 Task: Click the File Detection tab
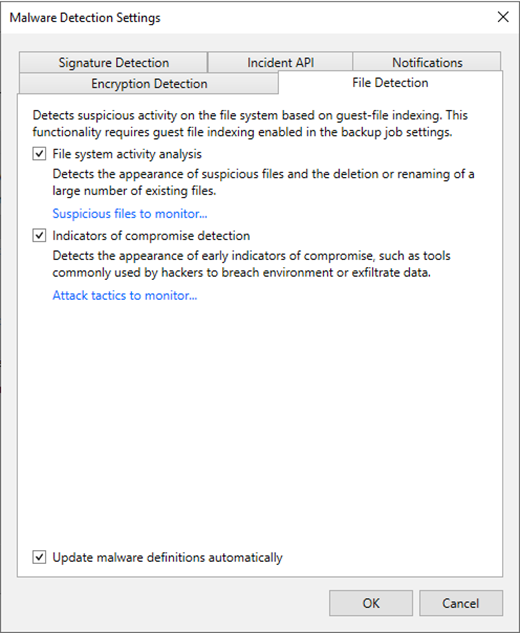tap(390, 83)
